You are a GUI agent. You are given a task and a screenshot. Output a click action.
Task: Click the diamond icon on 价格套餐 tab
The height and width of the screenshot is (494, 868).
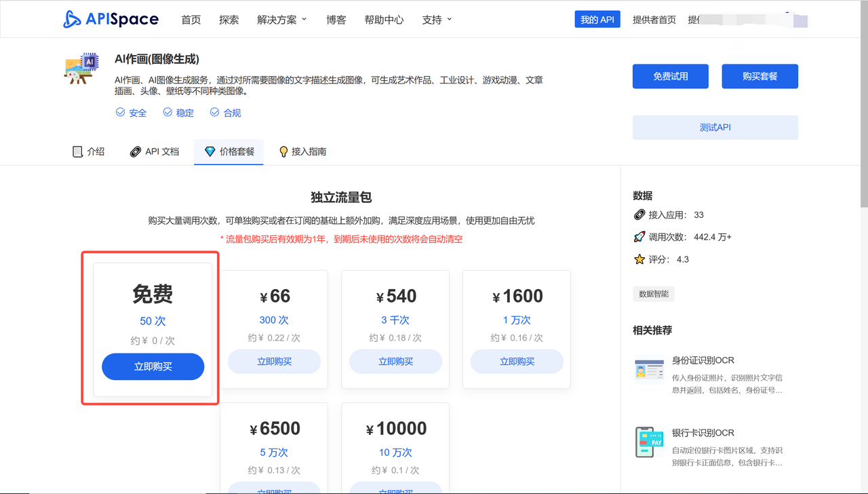[209, 151]
